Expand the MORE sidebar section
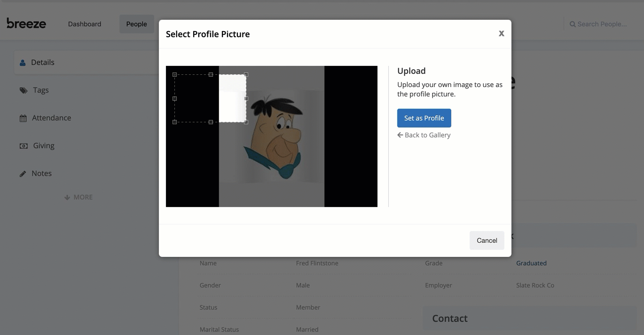The height and width of the screenshot is (335, 644). click(x=79, y=197)
